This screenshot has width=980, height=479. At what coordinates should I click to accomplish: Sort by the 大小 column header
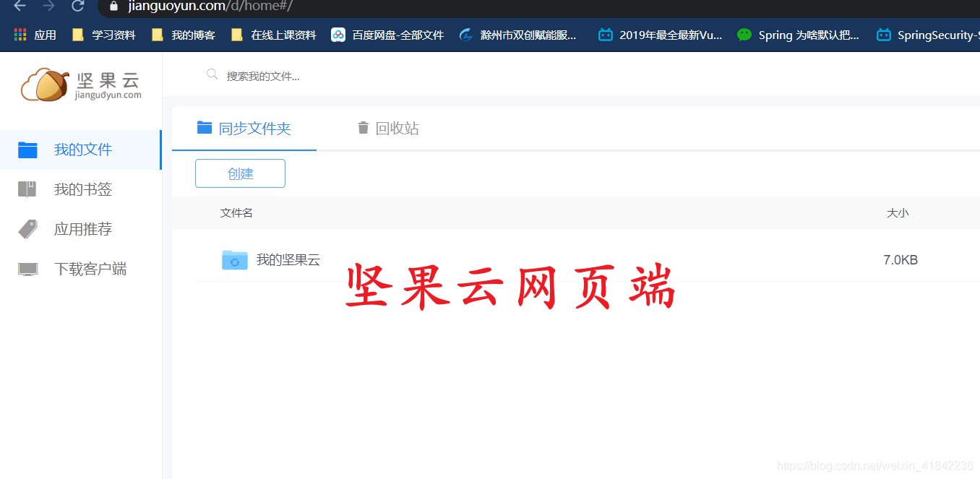pos(898,213)
